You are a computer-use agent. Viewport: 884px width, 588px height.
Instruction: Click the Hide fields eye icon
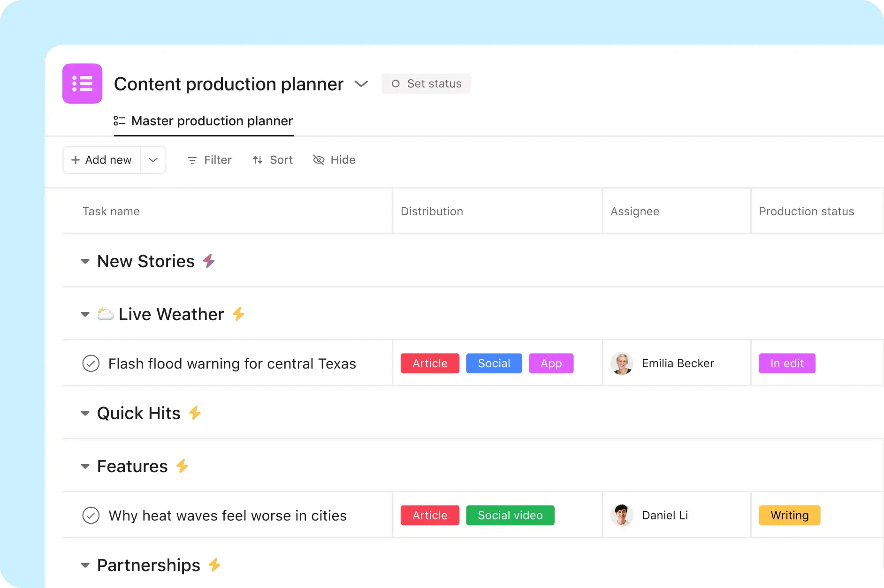(318, 160)
